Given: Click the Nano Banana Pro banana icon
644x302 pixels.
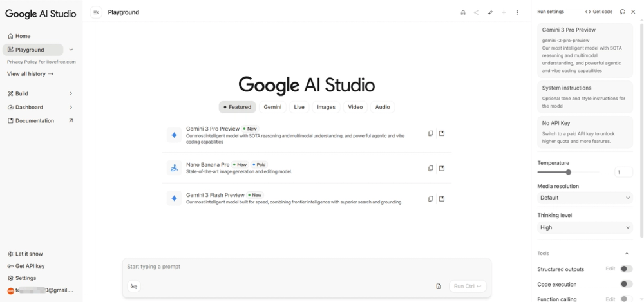Looking at the screenshot, I should tap(174, 167).
